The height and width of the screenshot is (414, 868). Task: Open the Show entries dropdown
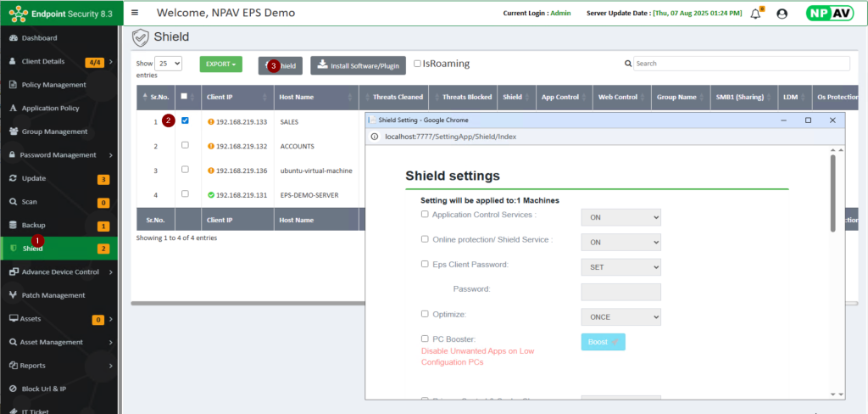coord(169,64)
